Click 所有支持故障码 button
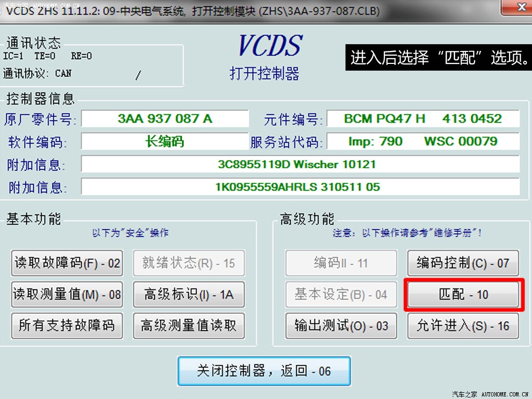The image size is (532, 399). pyautogui.click(x=67, y=325)
